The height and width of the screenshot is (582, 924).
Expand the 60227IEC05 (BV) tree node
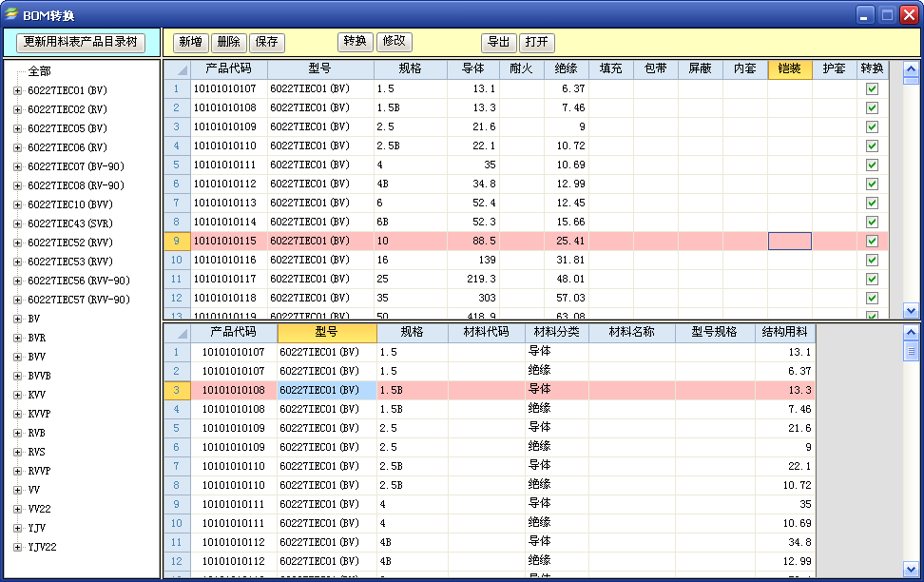point(18,128)
